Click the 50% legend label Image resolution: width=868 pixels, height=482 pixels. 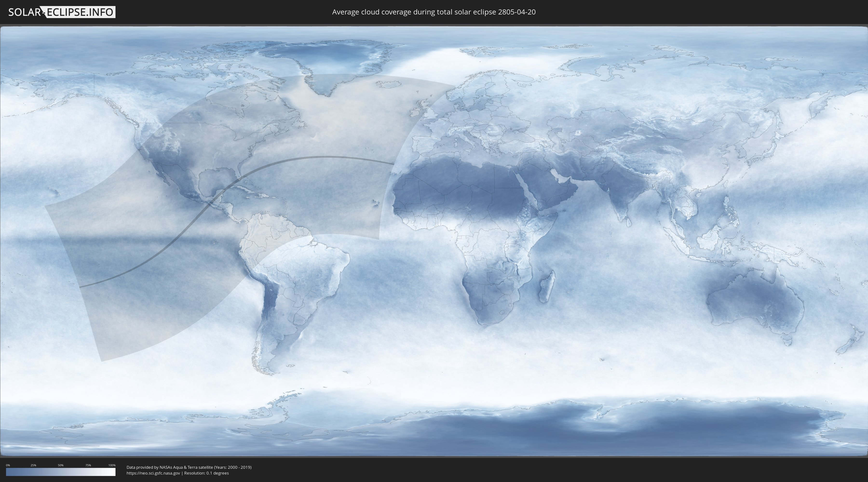(61, 465)
